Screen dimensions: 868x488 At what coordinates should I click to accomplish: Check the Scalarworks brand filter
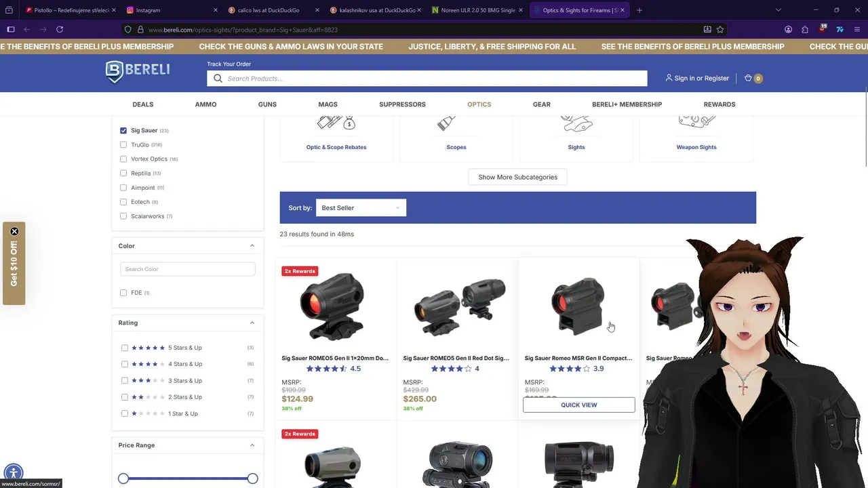point(123,216)
